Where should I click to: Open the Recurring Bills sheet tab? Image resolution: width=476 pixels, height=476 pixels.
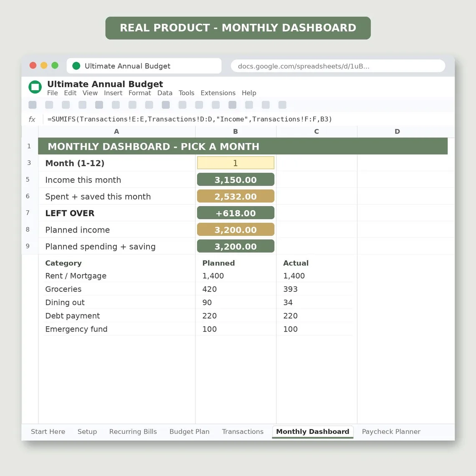(133, 432)
